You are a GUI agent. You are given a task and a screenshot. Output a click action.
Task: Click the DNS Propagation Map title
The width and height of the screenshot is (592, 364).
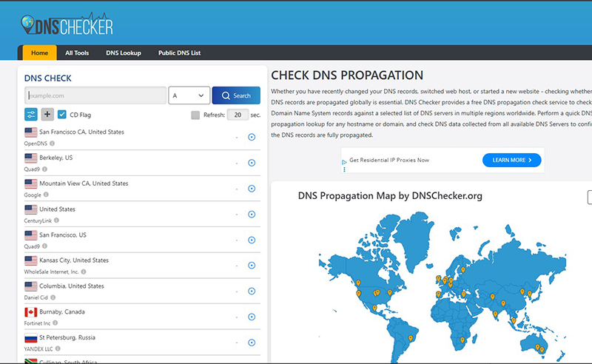click(x=390, y=195)
